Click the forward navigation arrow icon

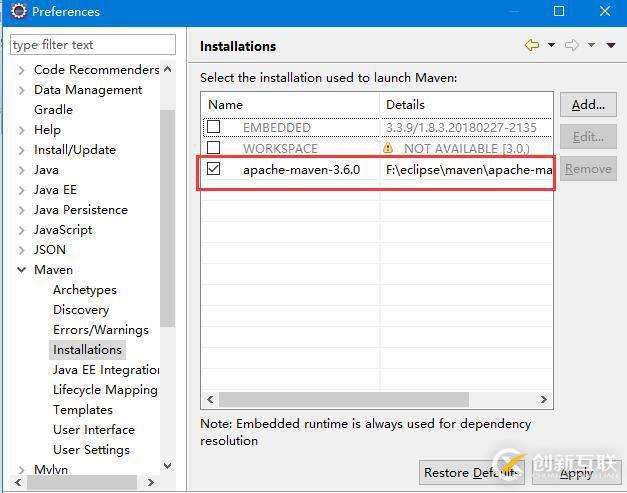[572, 45]
